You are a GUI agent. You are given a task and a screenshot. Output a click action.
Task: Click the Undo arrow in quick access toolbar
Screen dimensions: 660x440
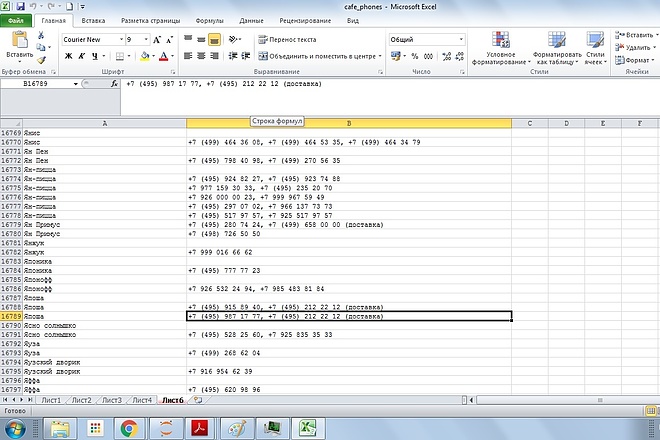tap(33, 7)
